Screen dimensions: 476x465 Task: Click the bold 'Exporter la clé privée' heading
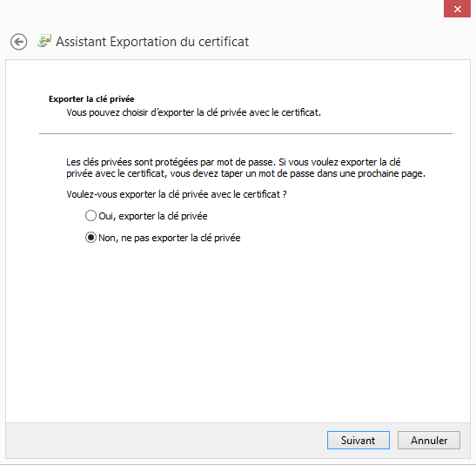tap(91, 99)
